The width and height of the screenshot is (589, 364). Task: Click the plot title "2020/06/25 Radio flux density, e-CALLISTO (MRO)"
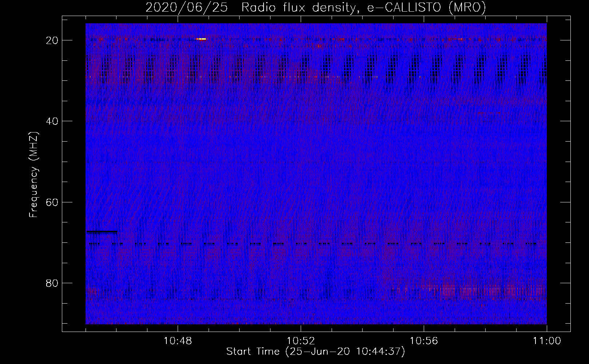click(316, 7)
